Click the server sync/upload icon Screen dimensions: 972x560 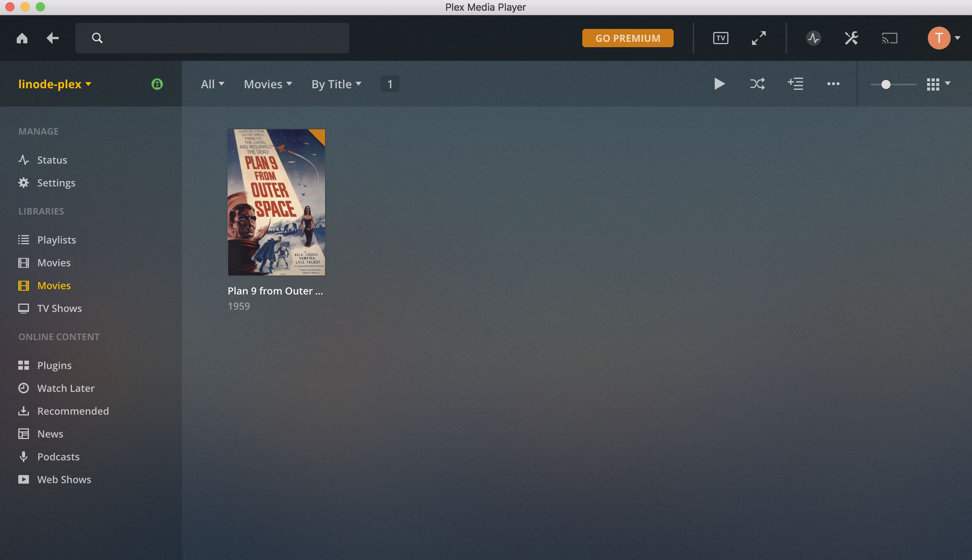point(814,37)
